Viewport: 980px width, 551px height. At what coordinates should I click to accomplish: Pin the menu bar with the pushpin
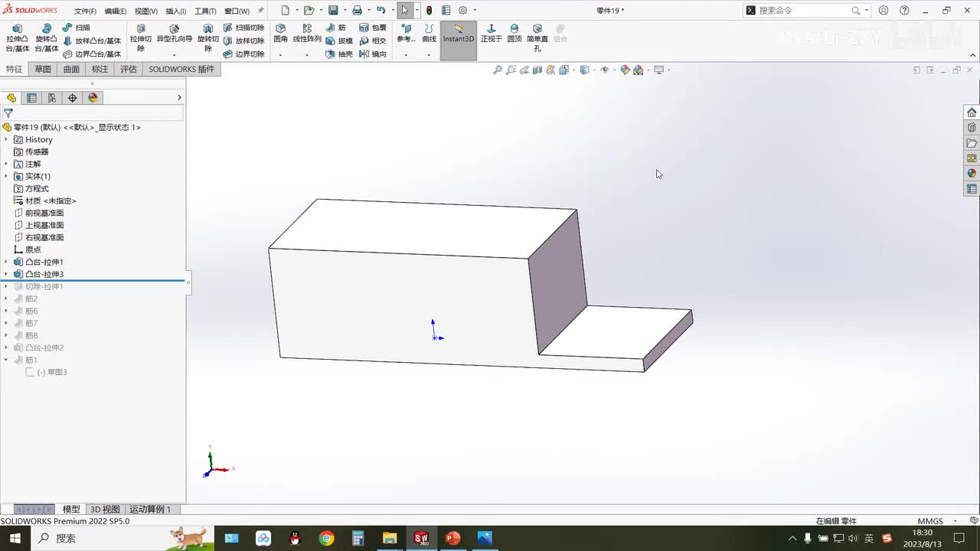260,11
